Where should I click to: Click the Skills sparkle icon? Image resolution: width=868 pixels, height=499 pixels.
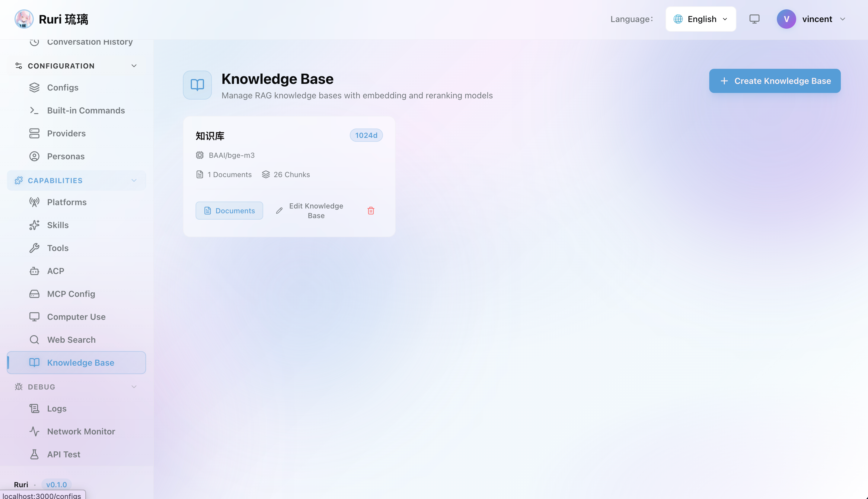[34, 225]
